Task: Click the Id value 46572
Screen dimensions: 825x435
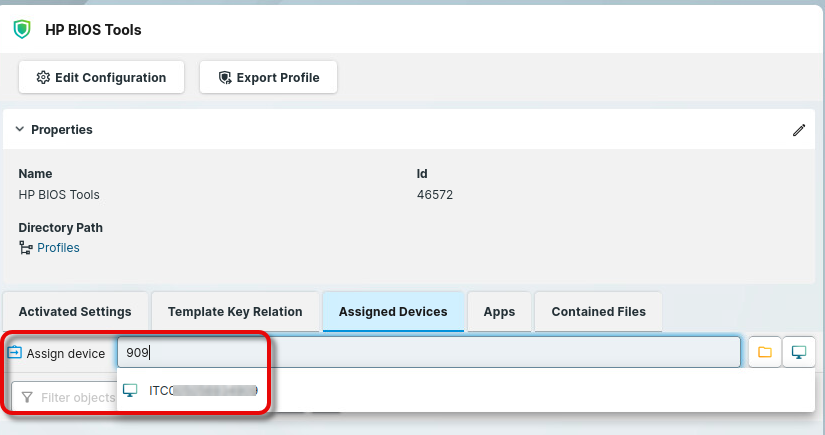Action: point(435,195)
